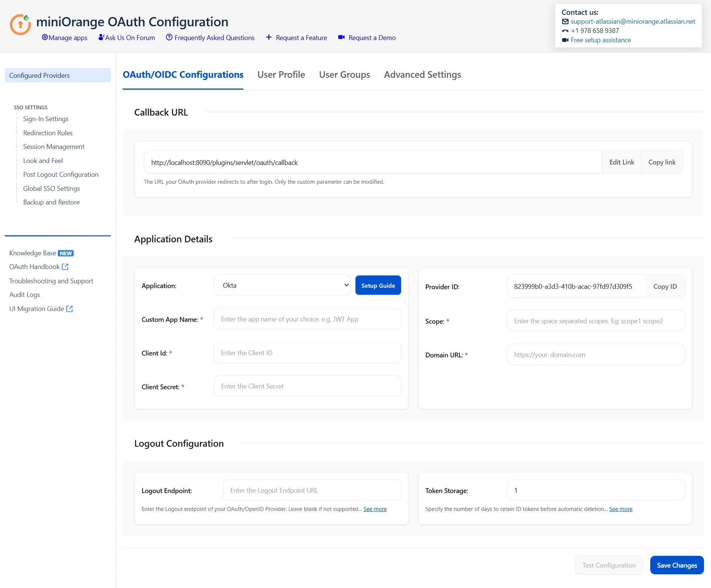Click the Copy link button
Image resolution: width=711 pixels, height=588 pixels.
tap(662, 162)
